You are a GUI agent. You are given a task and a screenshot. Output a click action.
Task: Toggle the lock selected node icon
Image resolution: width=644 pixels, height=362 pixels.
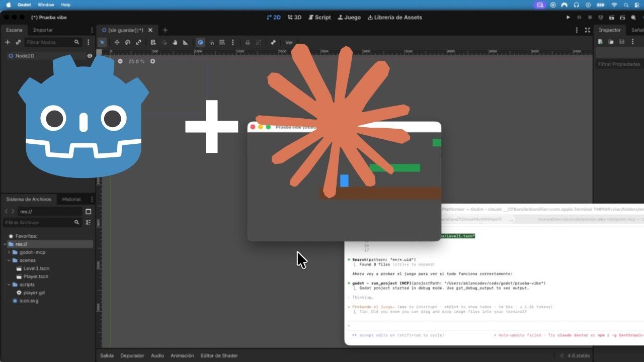tap(248, 42)
